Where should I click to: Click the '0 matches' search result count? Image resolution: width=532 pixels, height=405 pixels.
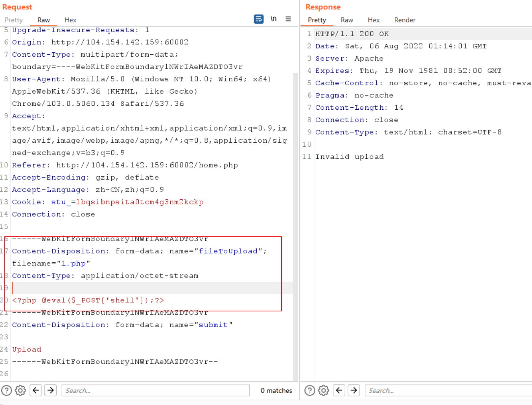click(x=276, y=390)
